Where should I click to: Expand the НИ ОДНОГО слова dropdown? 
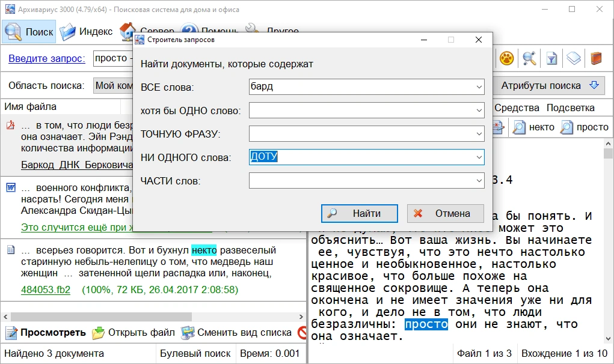[479, 157]
